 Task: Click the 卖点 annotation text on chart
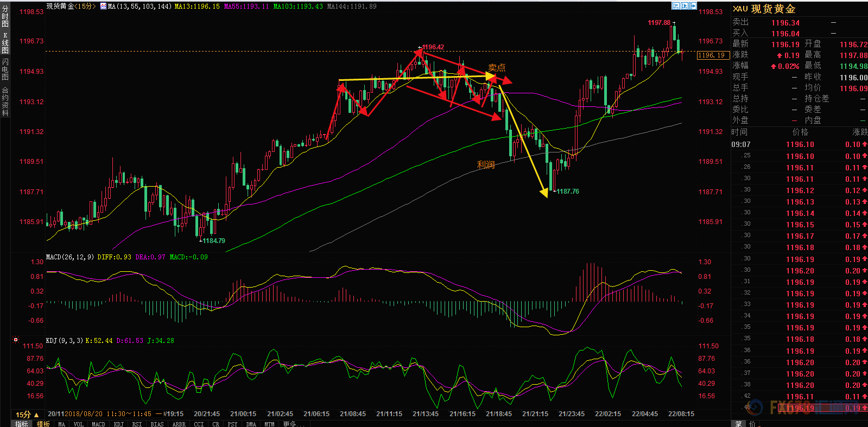point(497,67)
